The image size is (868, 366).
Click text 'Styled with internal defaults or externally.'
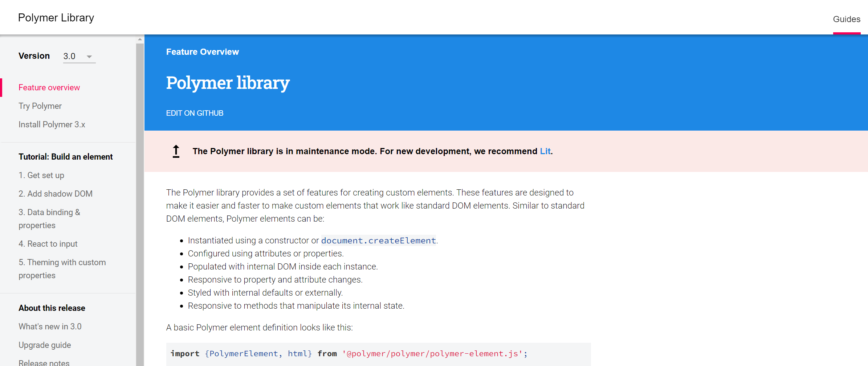click(265, 293)
